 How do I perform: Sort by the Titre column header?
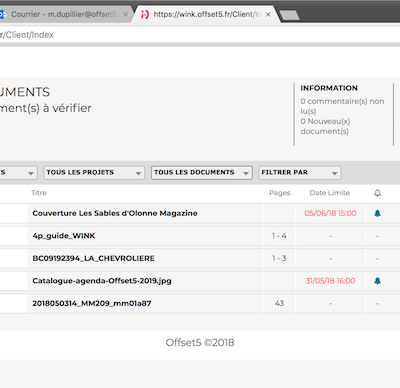click(39, 193)
